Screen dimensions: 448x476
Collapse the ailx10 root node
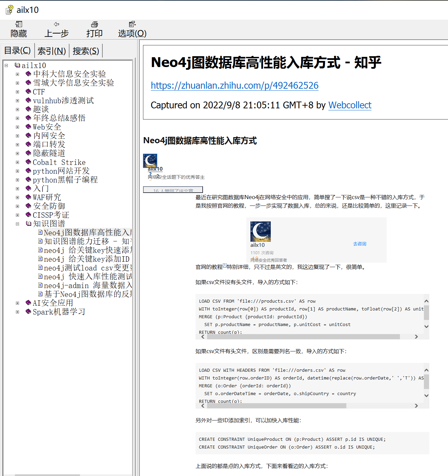[x=6, y=65]
